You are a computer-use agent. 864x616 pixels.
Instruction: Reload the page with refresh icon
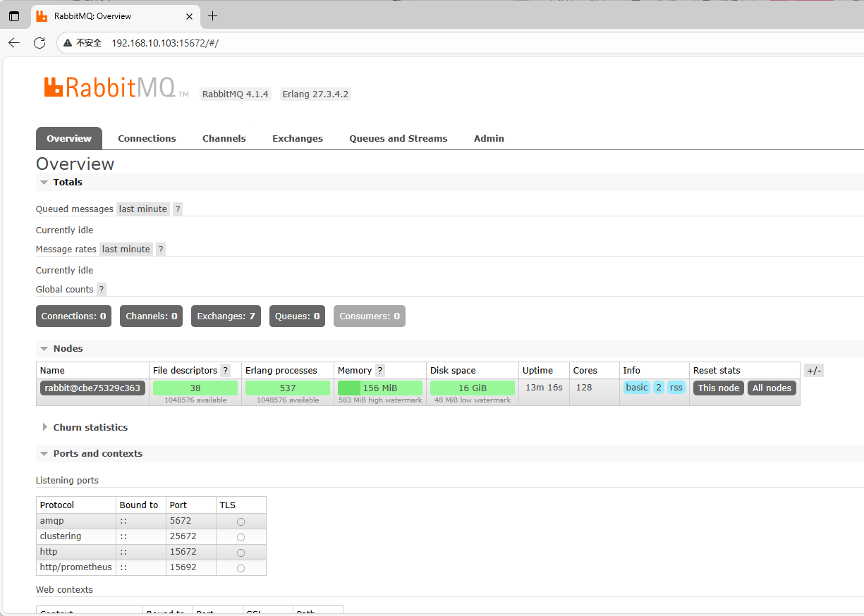pos(39,43)
